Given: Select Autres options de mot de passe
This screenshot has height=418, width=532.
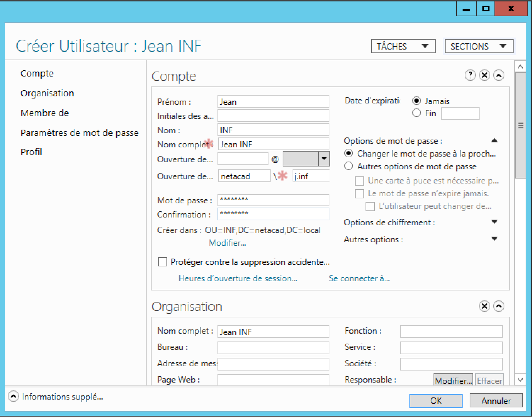Looking at the screenshot, I should tap(349, 166).
